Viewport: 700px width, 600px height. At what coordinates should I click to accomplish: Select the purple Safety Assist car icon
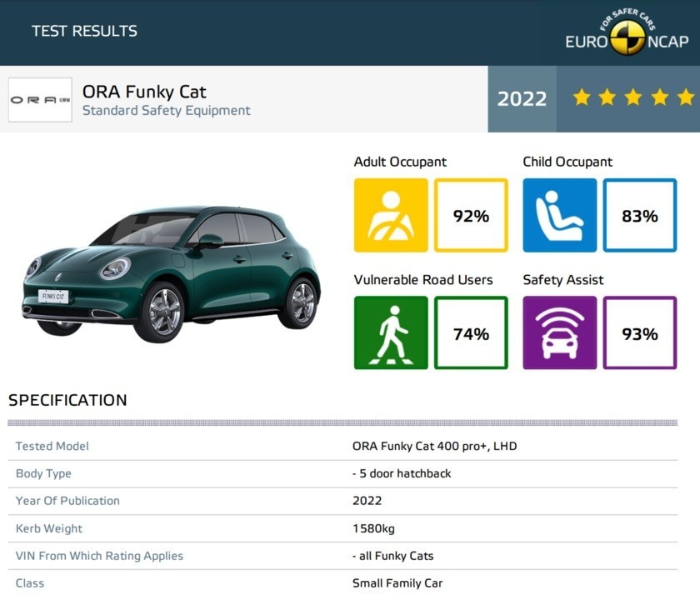(x=559, y=332)
